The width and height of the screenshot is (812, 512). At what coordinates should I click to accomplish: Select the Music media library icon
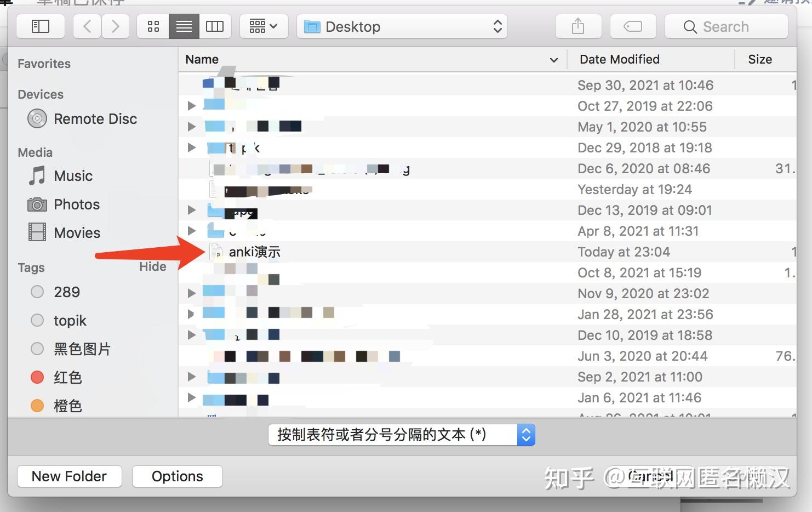(37, 175)
